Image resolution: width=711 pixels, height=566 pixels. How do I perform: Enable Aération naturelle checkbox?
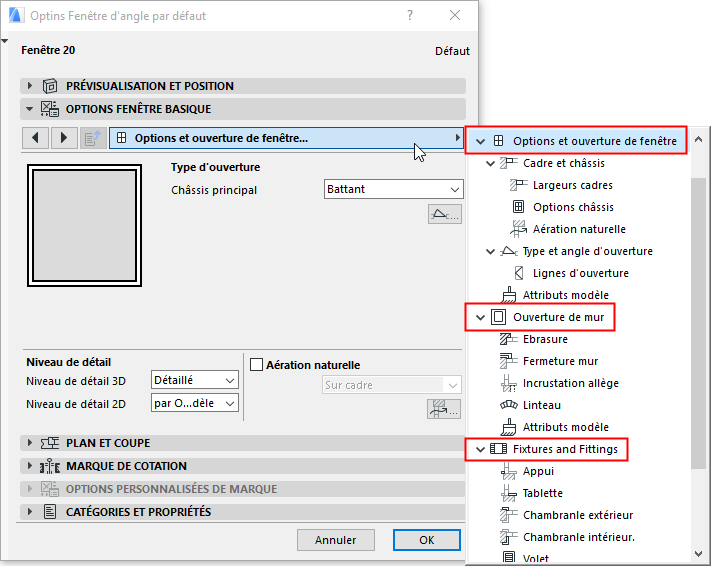(257, 365)
